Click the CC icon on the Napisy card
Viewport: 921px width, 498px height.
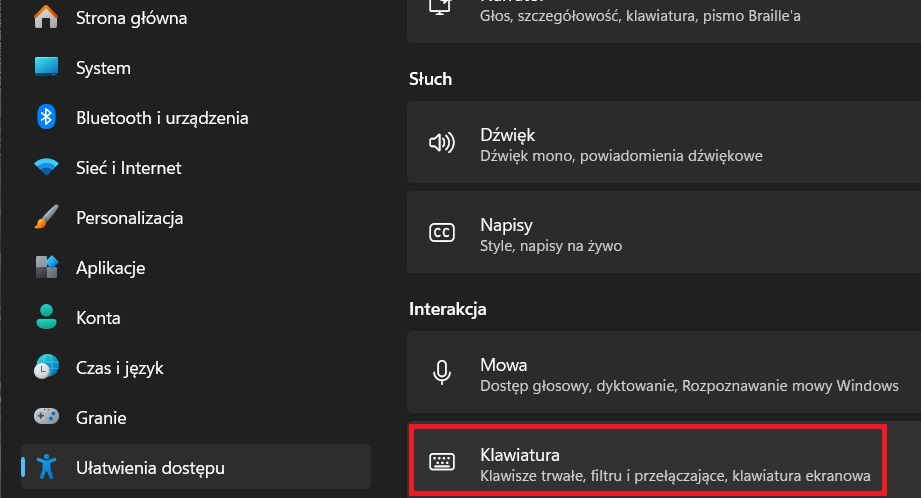tap(441, 233)
